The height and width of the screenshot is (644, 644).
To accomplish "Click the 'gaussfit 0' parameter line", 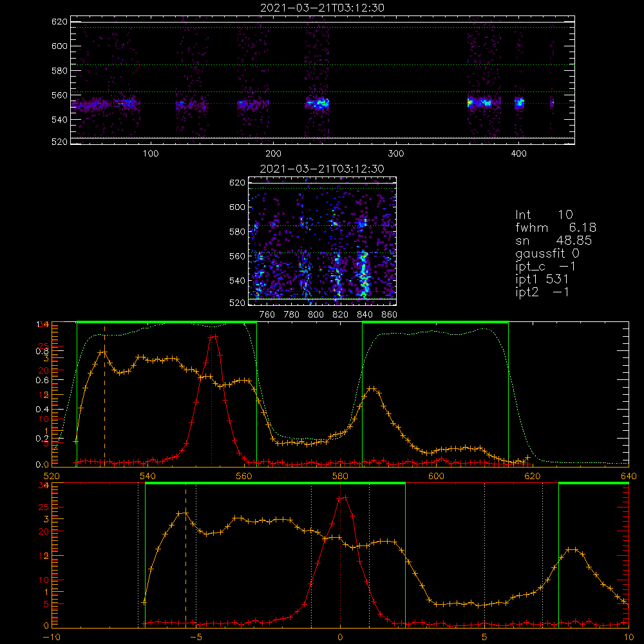I will tap(547, 253).
